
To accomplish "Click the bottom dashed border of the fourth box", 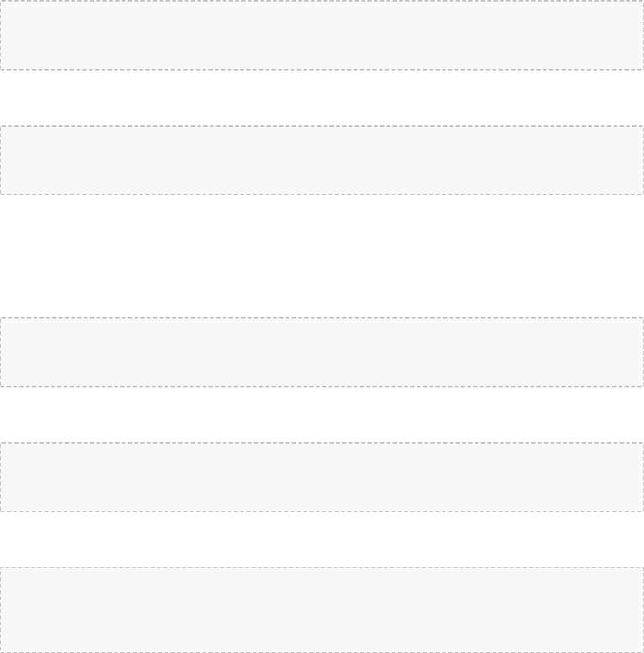I will pyautogui.click(x=322, y=512).
